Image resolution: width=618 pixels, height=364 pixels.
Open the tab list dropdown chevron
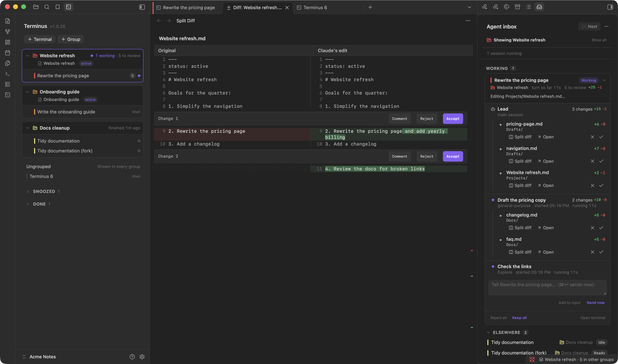[469, 7]
